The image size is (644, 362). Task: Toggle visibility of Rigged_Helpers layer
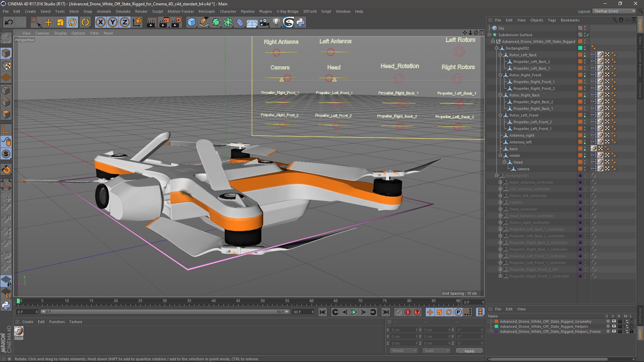[614, 326]
